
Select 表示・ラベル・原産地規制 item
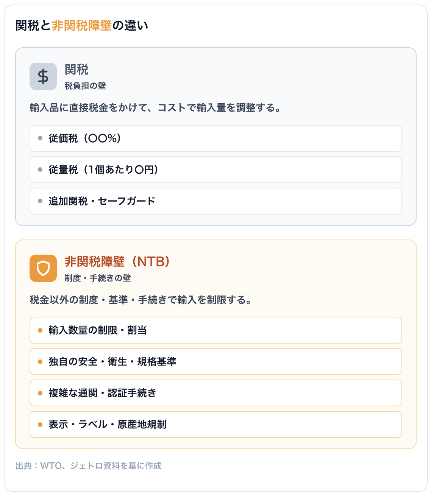[216, 425]
